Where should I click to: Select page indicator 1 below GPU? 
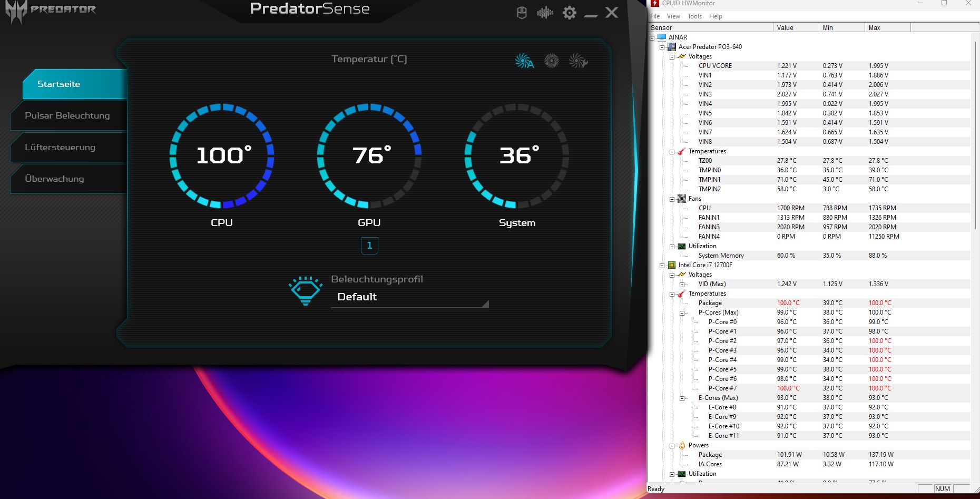coord(369,246)
